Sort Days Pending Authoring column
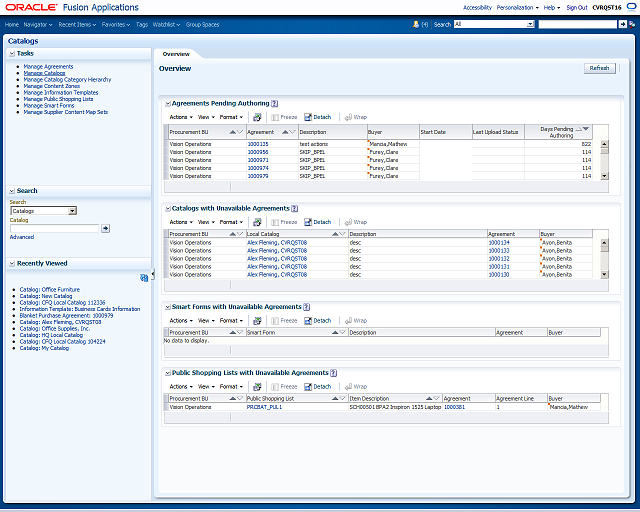Screen dimensions: 640x512 pyautogui.click(x=582, y=129)
